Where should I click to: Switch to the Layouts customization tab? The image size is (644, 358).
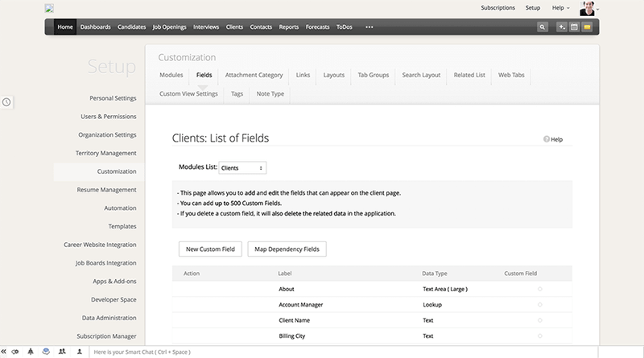coord(333,75)
